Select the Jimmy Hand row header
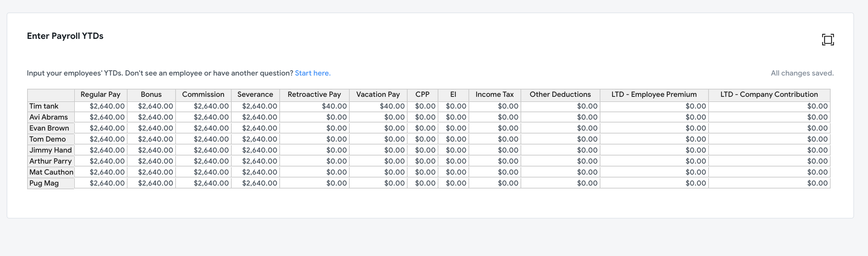The width and height of the screenshot is (868, 256). [x=51, y=150]
